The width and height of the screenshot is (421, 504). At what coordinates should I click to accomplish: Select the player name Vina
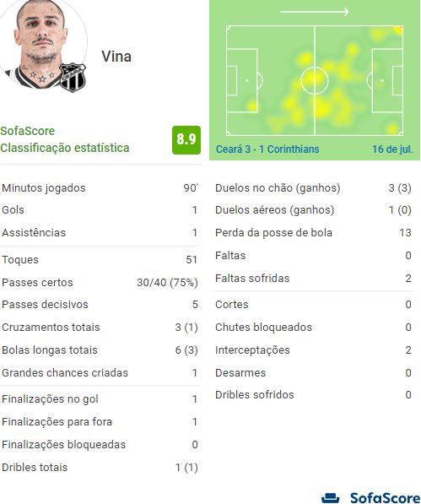point(116,57)
